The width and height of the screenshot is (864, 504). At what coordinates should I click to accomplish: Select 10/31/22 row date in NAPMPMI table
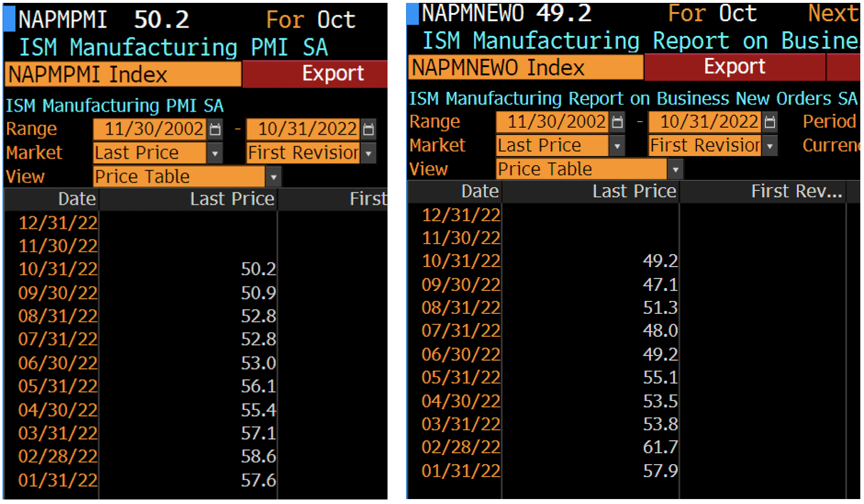pyautogui.click(x=58, y=269)
